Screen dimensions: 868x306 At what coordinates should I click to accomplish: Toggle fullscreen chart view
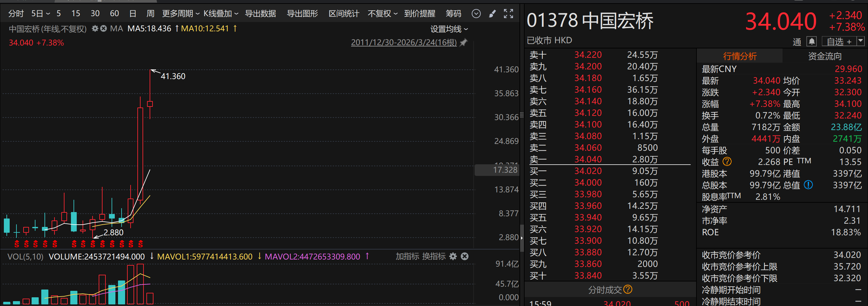click(x=508, y=14)
